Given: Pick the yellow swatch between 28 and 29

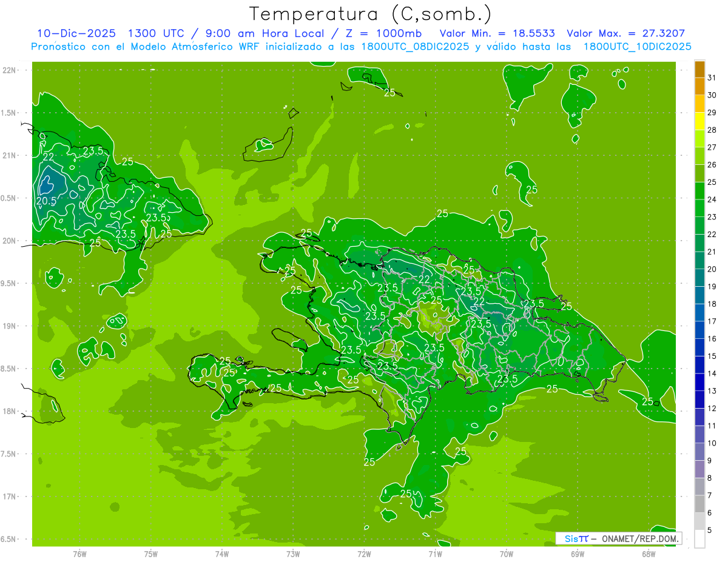Looking at the screenshot, I should click(699, 121).
